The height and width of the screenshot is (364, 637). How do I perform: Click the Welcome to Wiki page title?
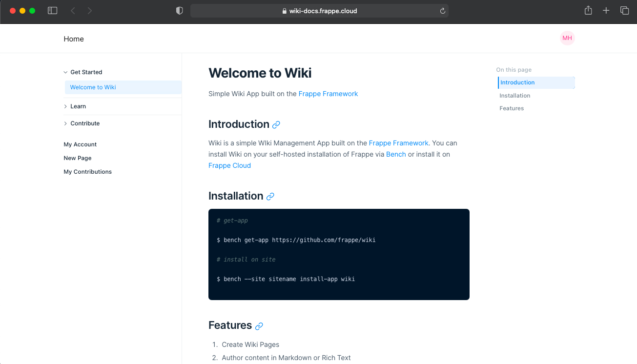260,73
